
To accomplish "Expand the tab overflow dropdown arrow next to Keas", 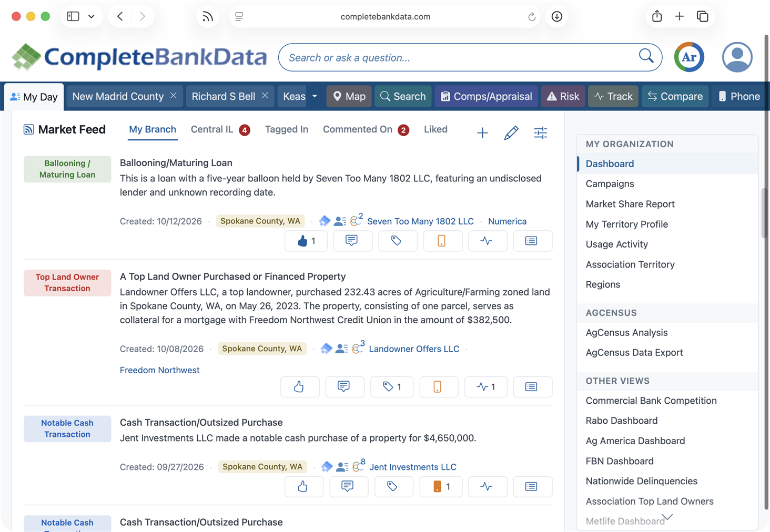I will pos(315,96).
